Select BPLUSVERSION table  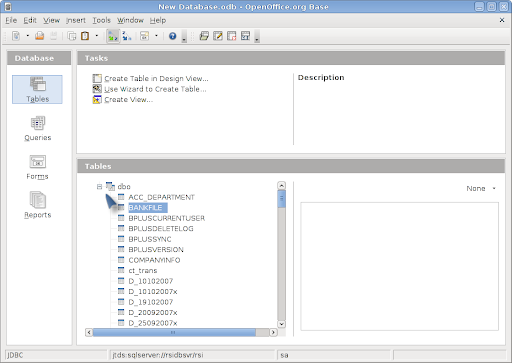click(x=156, y=250)
